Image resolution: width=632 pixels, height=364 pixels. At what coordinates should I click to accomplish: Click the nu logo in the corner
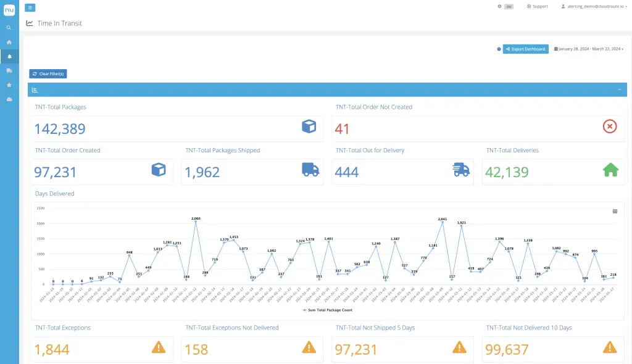tap(9, 9)
